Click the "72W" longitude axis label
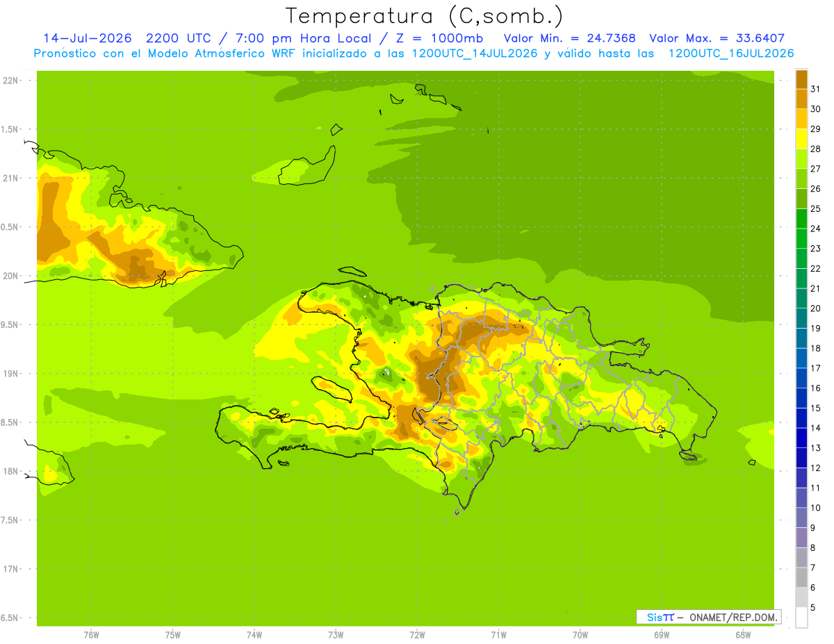The height and width of the screenshot is (644, 834). click(418, 634)
